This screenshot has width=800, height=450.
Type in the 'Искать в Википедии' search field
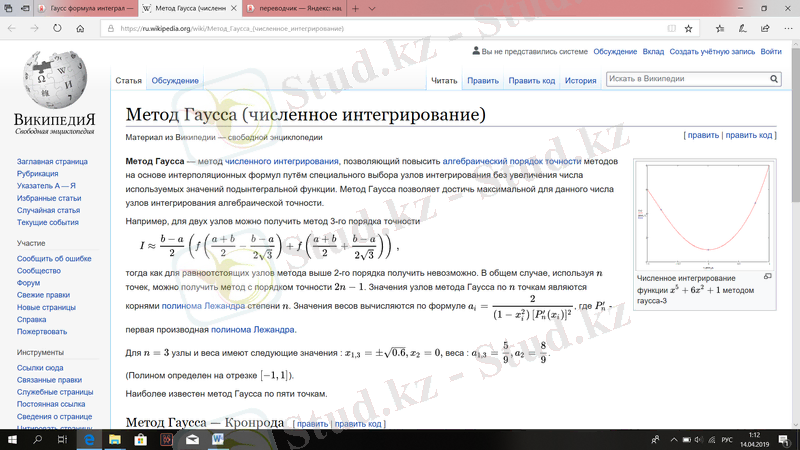686,79
